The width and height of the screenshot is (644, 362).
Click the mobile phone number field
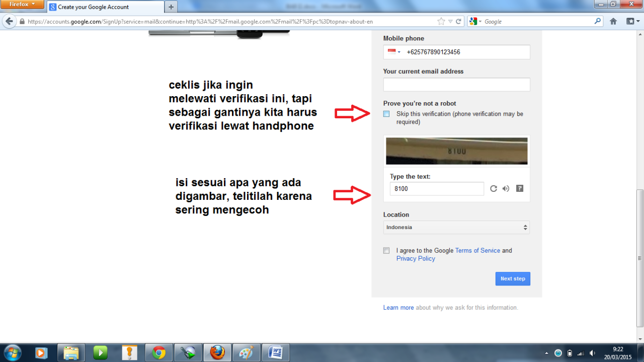(x=456, y=52)
